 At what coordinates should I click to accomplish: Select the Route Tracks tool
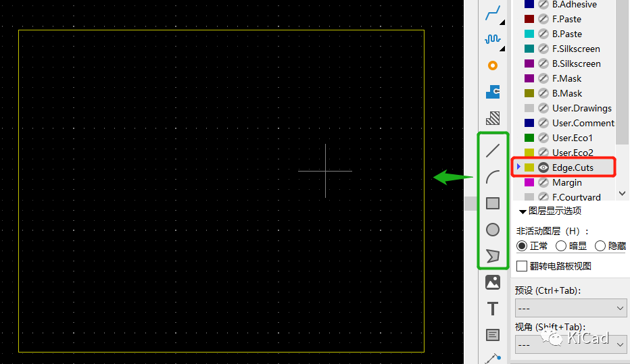[x=493, y=13]
